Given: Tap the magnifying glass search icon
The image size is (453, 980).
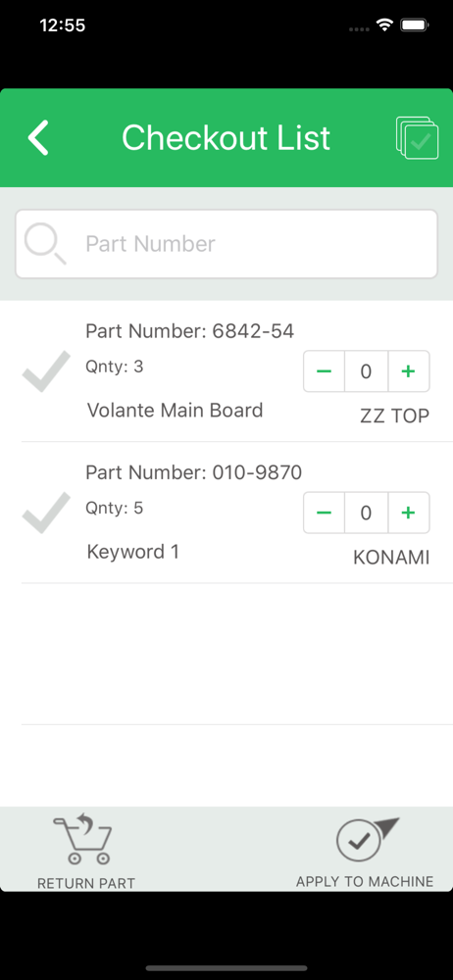Looking at the screenshot, I should pos(45,244).
